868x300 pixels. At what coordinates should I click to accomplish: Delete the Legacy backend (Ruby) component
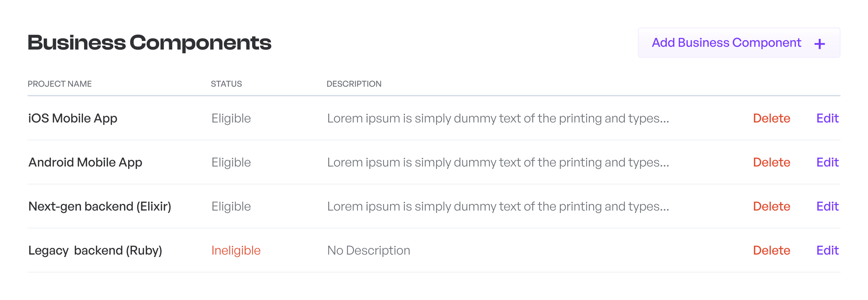click(772, 250)
